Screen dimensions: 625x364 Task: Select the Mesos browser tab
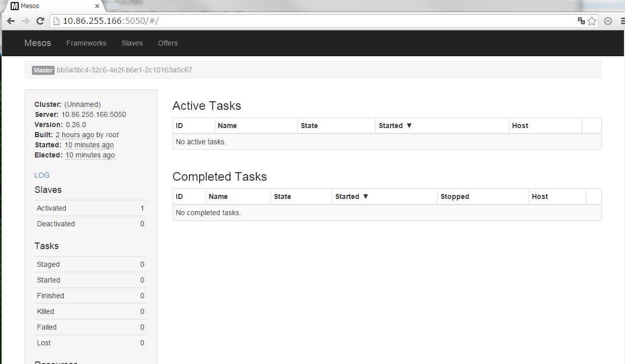pyautogui.click(x=54, y=6)
